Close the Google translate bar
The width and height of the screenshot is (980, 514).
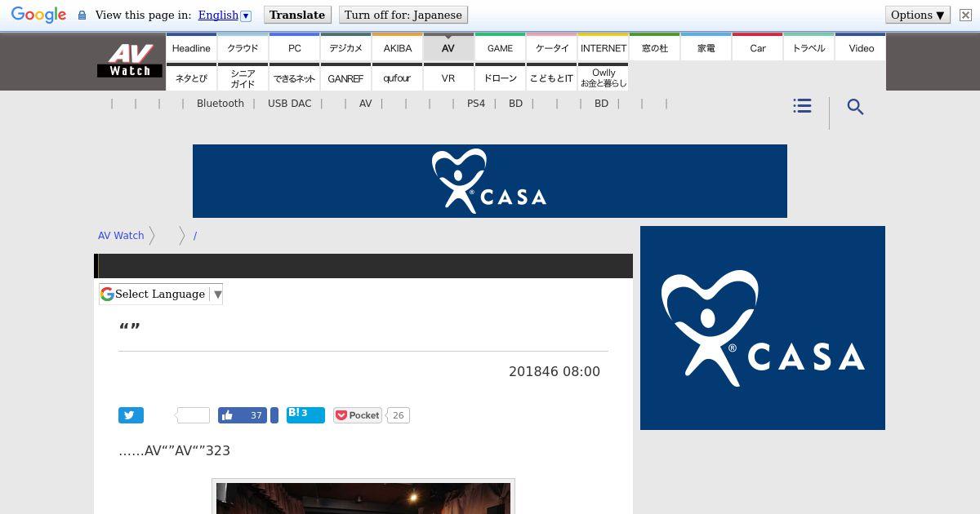click(965, 15)
